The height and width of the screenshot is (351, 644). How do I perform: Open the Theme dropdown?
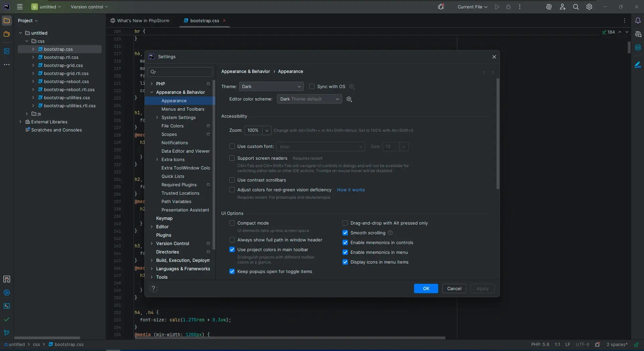pyautogui.click(x=271, y=87)
